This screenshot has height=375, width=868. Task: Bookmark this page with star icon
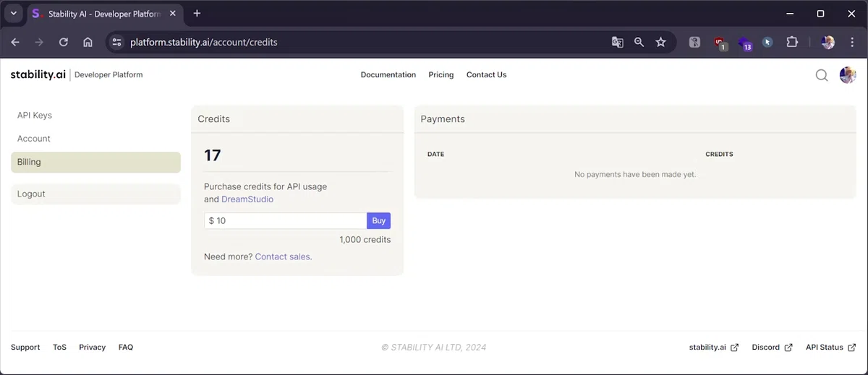pos(660,42)
